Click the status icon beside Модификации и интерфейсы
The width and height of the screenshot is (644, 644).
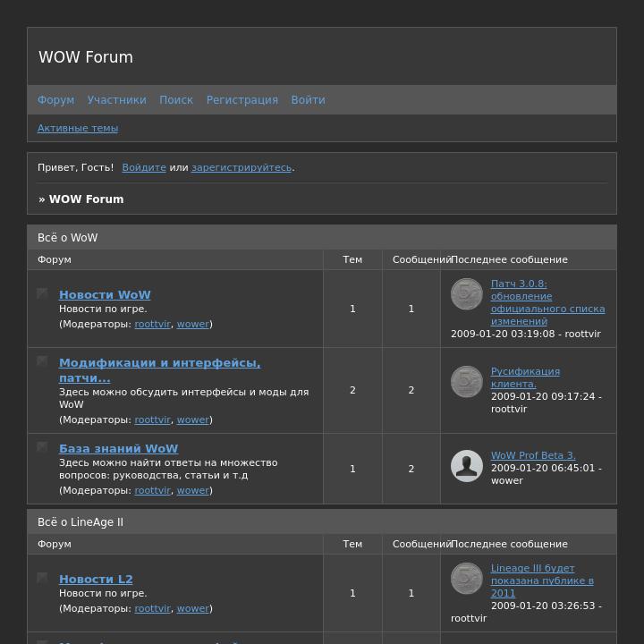[42, 361]
